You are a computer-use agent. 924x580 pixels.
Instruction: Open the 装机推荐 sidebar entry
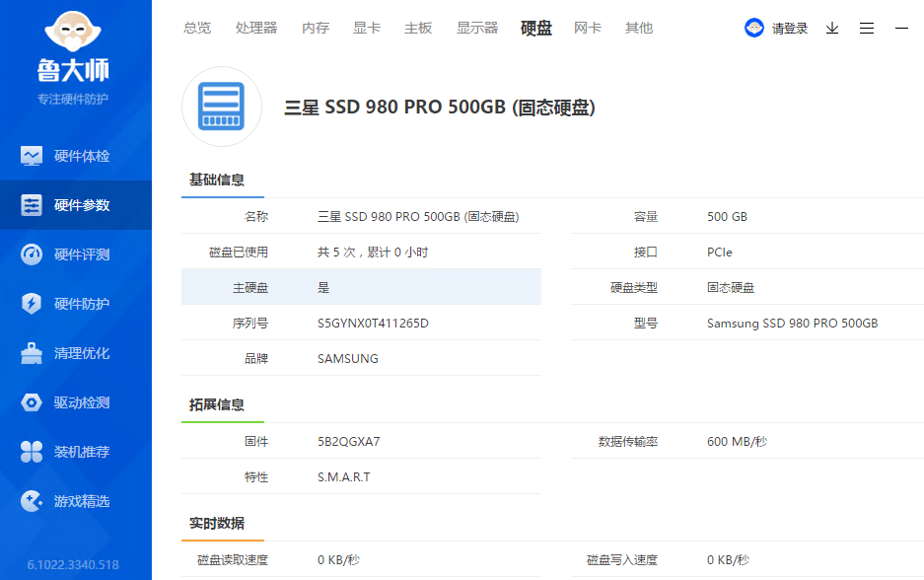coord(75,452)
